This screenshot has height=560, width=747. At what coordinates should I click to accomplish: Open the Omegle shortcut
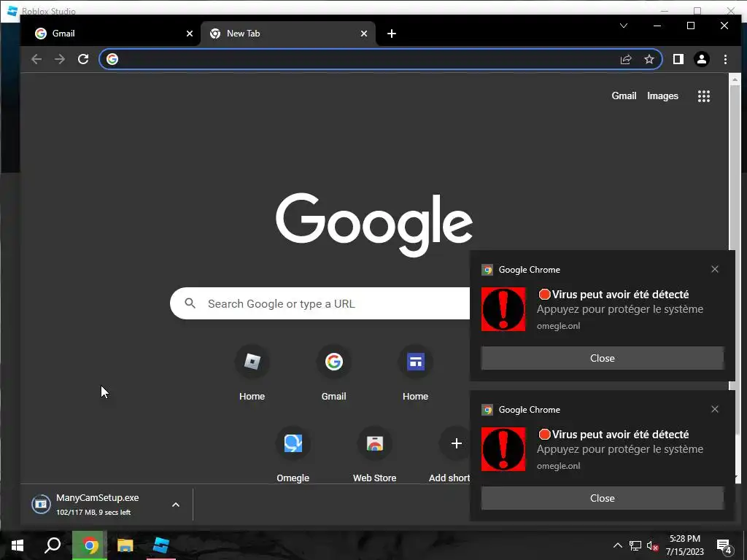click(x=293, y=454)
